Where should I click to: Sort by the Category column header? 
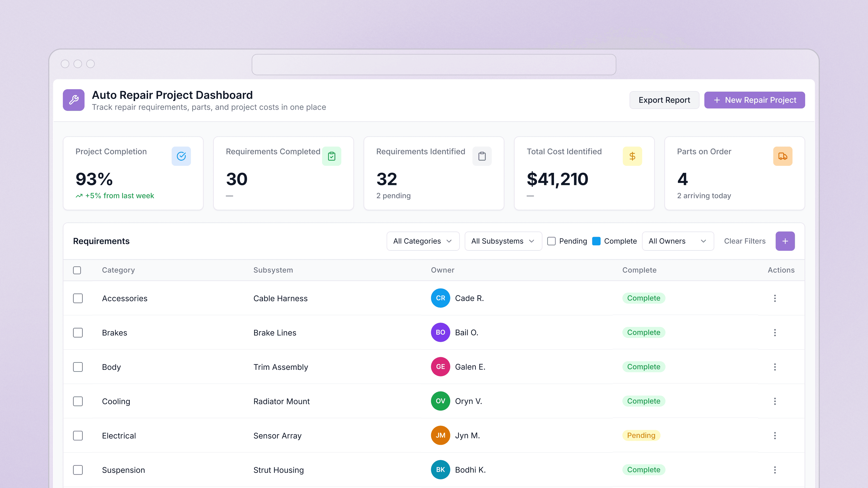118,270
